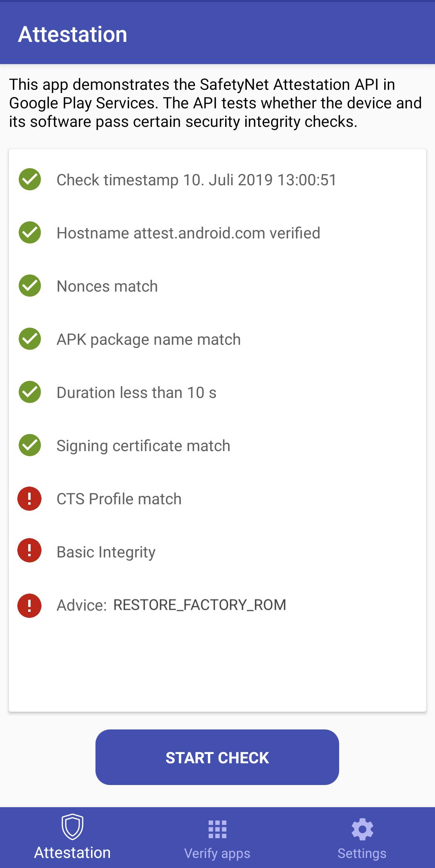This screenshot has height=868, width=435.
Task: Tap the check icon for Signing certificate match
Action: pyautogui.click(x=30, y=445)
